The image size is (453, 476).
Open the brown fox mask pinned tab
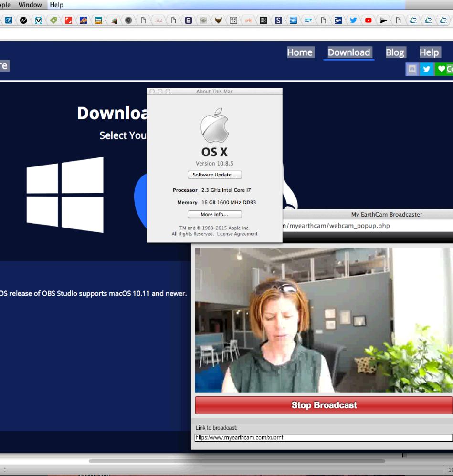tap(218, 21)
